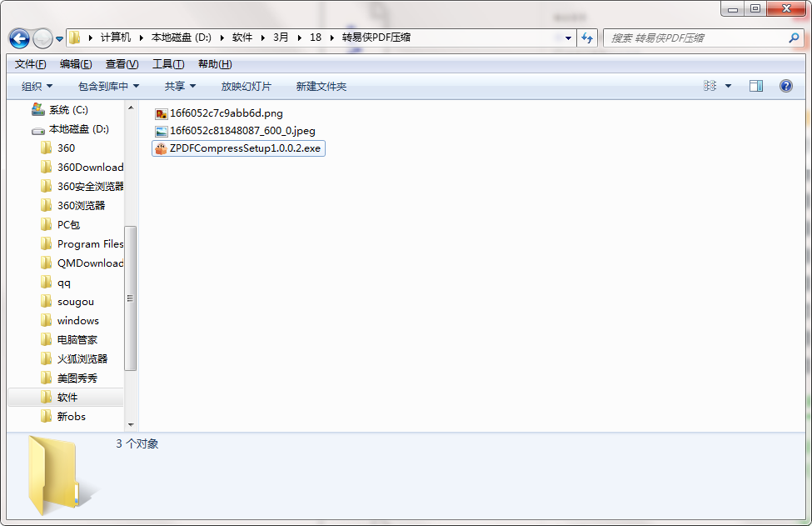The width and height of the screenshot is (812, 526).
Task: Click the magnifier search icon
Action: tap(794, 38)
